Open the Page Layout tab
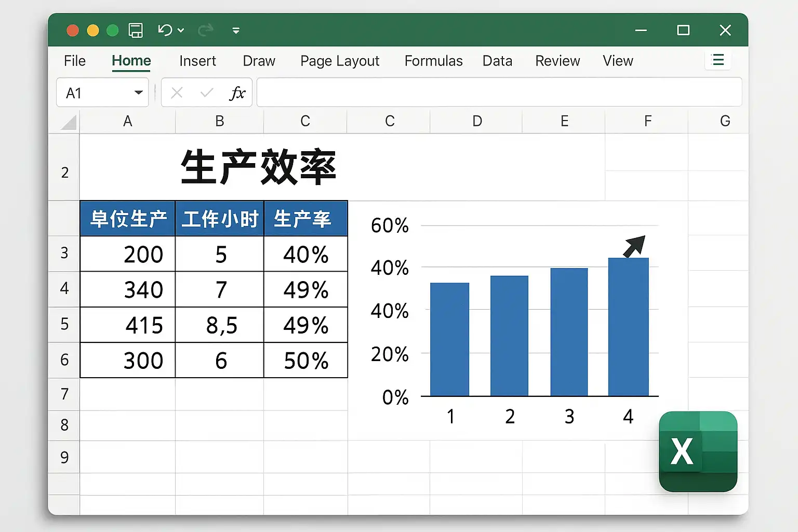This screenshot has width=798, height=532. click(340, 61)
